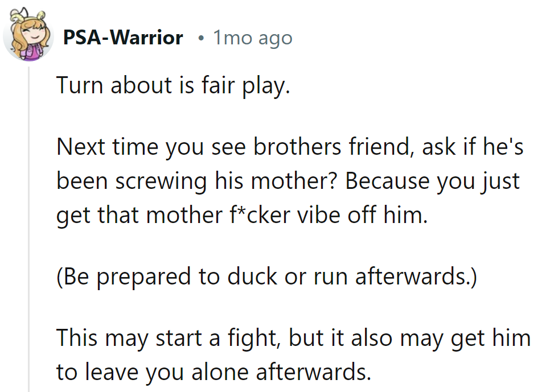The image size is (546, 392).
Task: Click the line 'This may start a fight'
Action: 294,338
